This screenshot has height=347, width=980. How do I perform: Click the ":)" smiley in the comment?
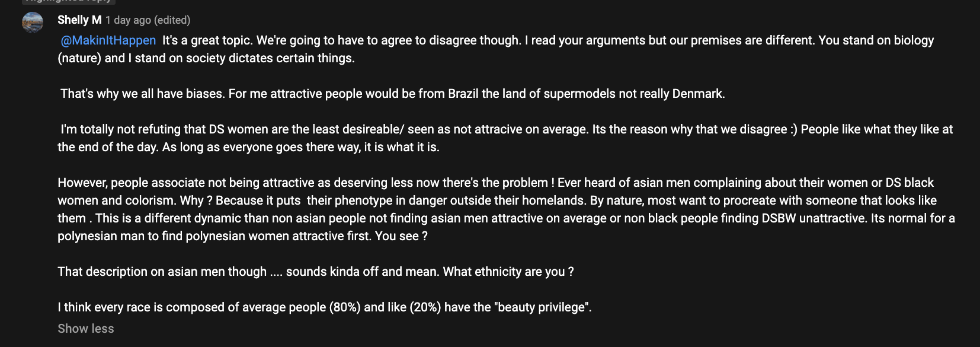point(793,129)
